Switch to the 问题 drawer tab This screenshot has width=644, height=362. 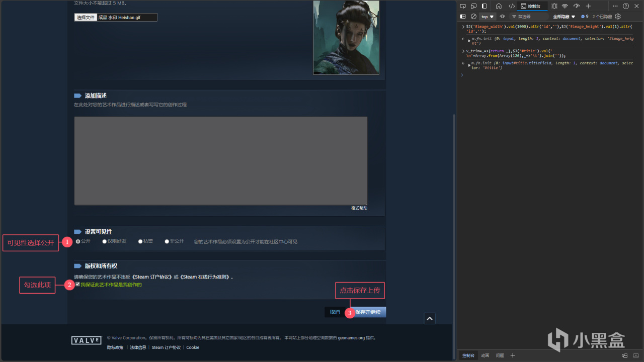point(500,355)
